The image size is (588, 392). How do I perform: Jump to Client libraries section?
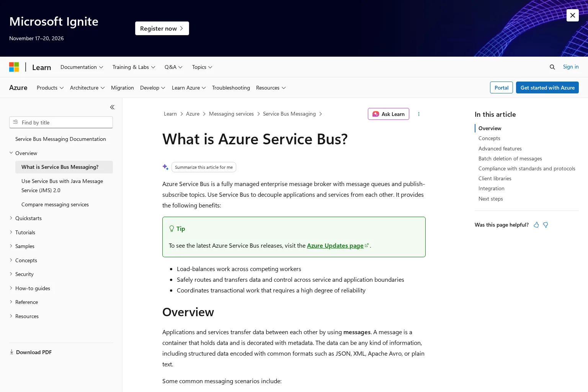pyautogui.click(x=495, y=178)
